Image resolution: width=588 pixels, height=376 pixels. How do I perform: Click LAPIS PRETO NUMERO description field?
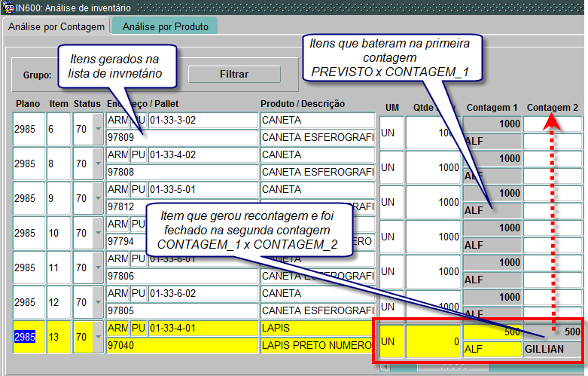(x=316, y=345)
